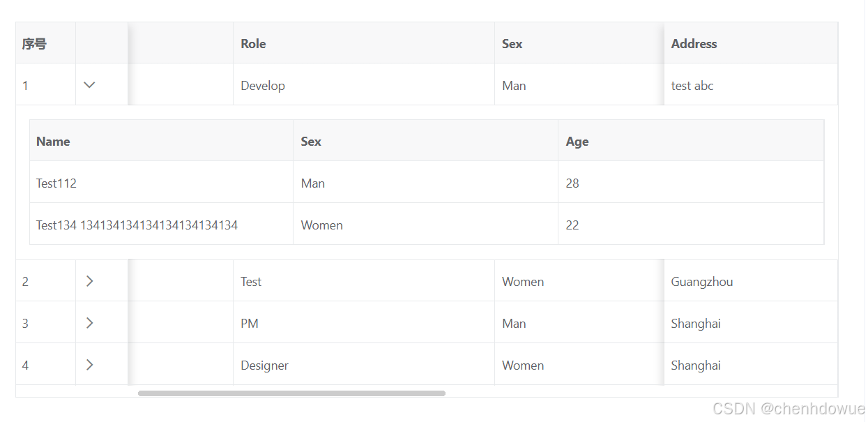Click the horizontal scrollbar thumb

tap(291, 393)
